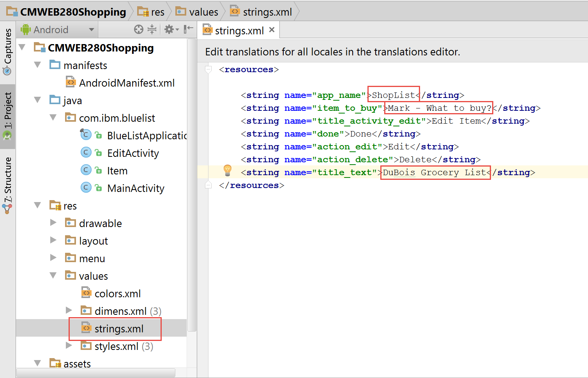
Task: Collapse the res folder
Action: [37, 205]
